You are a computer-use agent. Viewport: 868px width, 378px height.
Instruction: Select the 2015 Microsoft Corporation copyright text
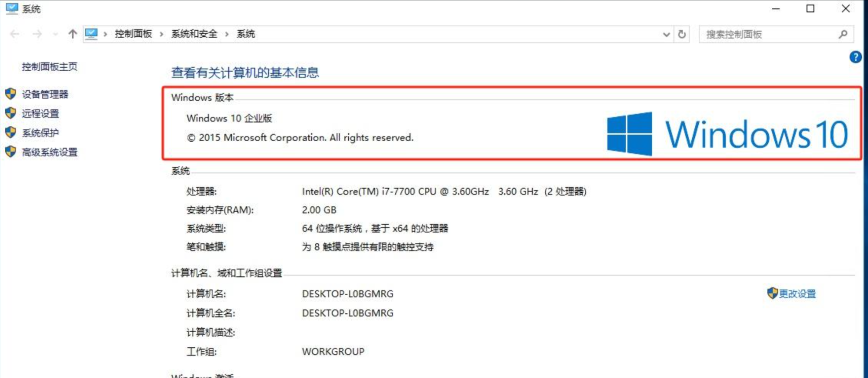(300, 138)
